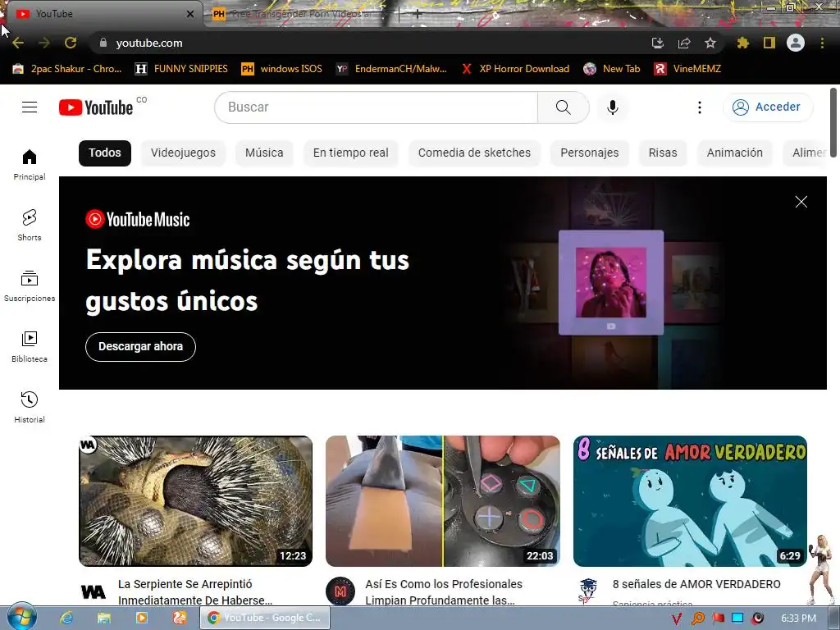
Task: Click the page vertical scrollbar
Action: click(833, 123)
